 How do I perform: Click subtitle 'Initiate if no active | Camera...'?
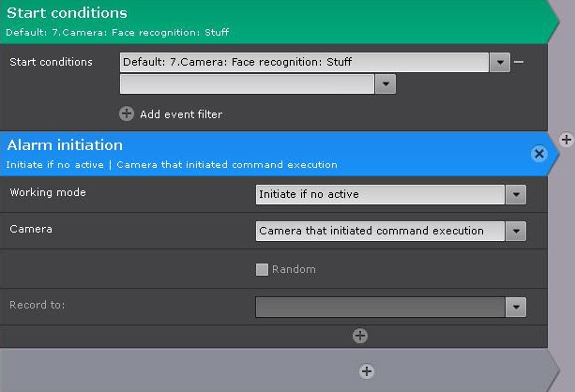pyautogui.click(x=172, y=165)
